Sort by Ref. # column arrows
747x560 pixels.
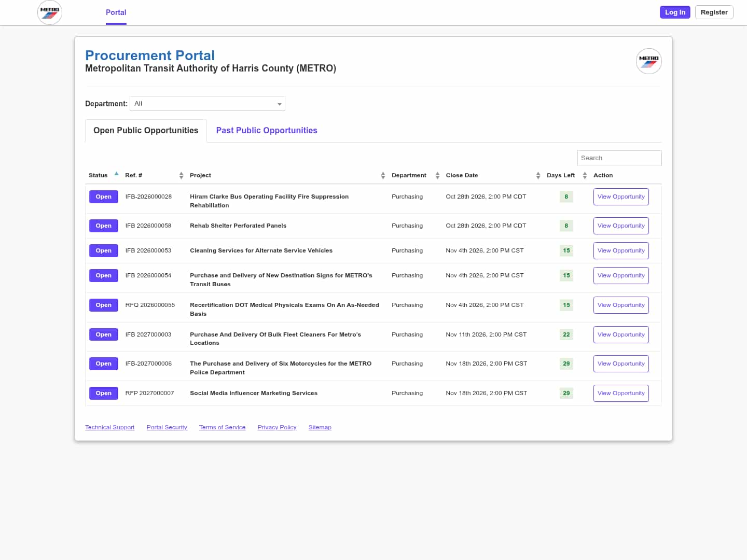(x=181, y=176)
